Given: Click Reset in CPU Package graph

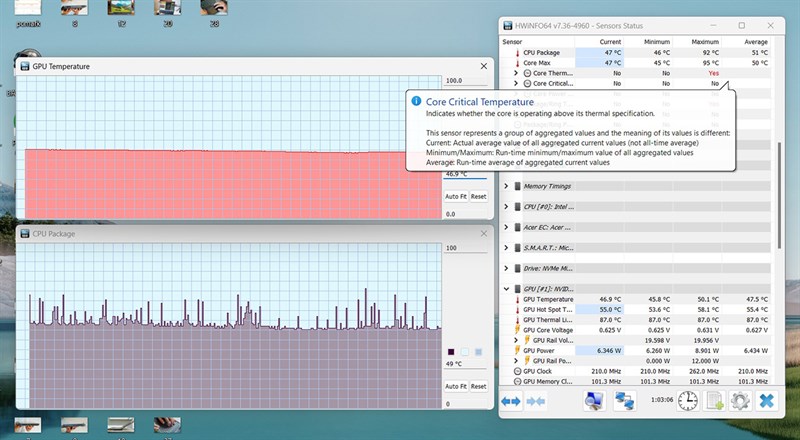Looking at the screenshot, I should [x=479, y=387].
